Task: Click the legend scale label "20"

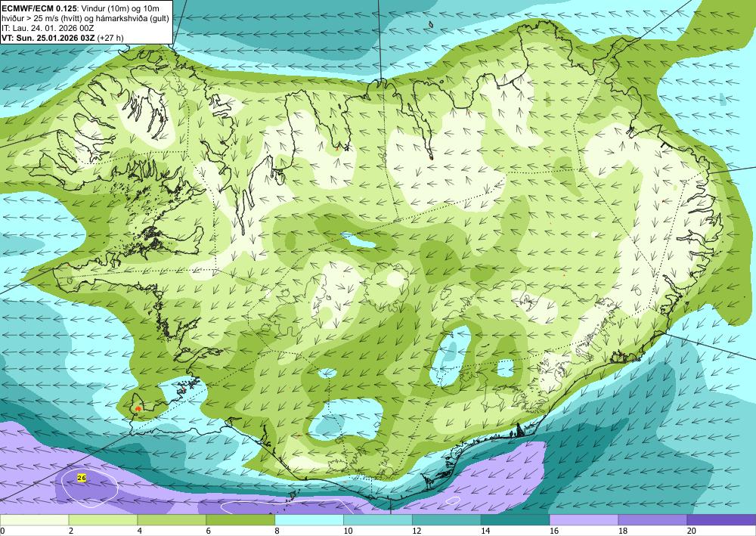Action: [692, 531]
